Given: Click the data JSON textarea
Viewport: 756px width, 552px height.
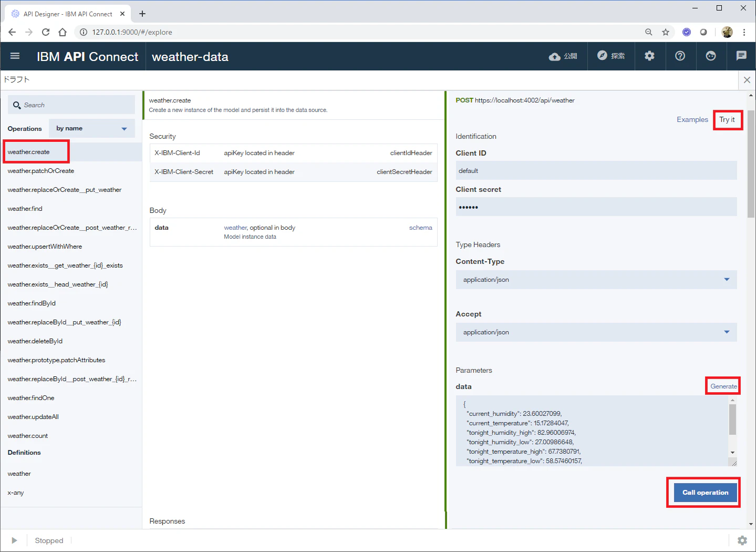Looking at the screenshot, I should pyautogui.click(x=592, y=431).
